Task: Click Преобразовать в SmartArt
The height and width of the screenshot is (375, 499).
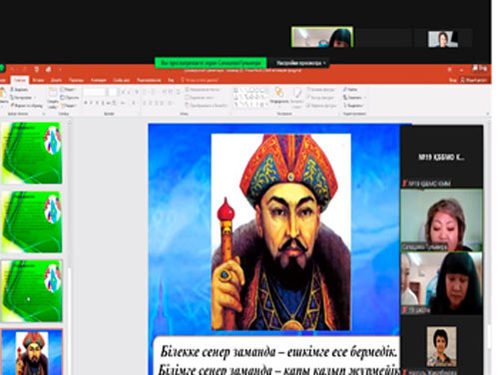Action: pyautogui.click(x=206, y=105)
